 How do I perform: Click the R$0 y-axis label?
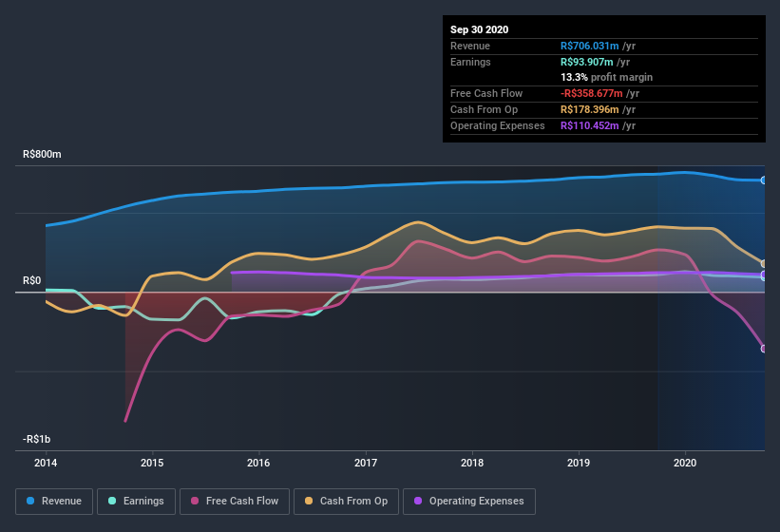pos(32,281)
